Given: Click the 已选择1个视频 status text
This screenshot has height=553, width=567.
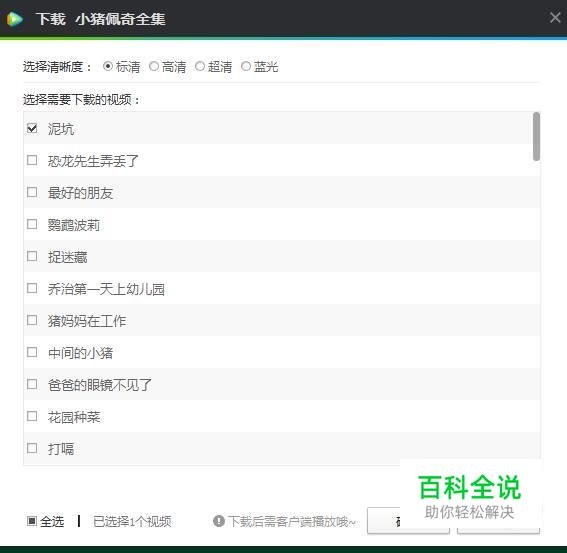Looking at the screenshot, I should pos(132,521).
